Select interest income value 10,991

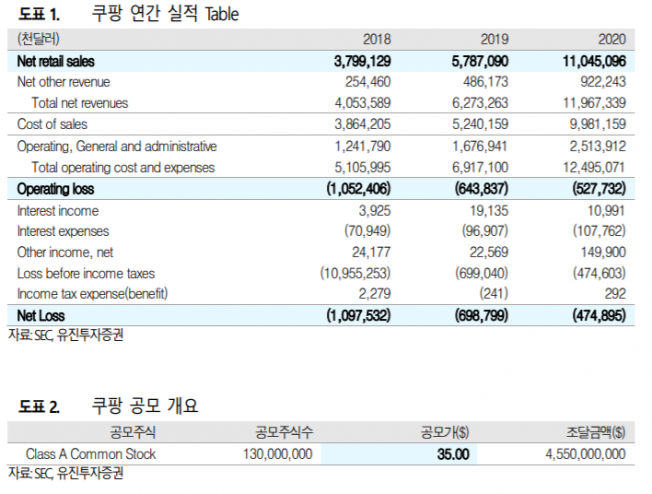(x=606, y=211)
